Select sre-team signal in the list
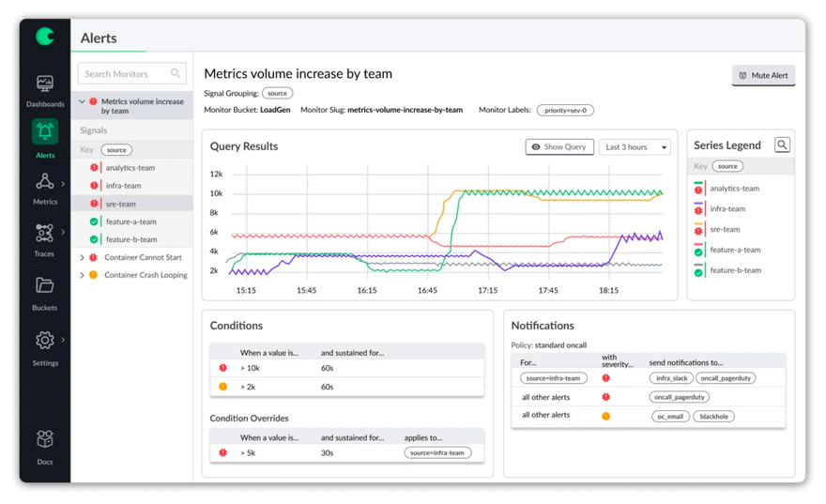Screen dimensions: 826x504 [120, 204]
